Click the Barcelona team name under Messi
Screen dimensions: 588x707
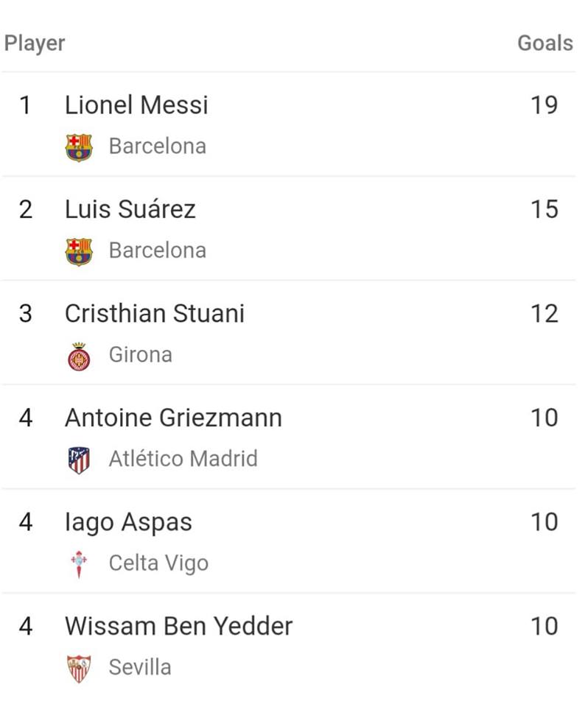click(158, 146)
